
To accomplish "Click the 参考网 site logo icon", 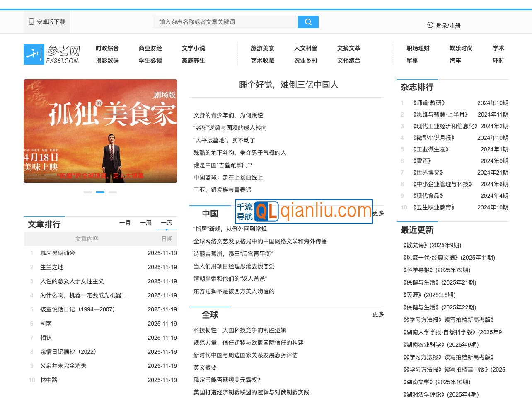I will 35,54.
